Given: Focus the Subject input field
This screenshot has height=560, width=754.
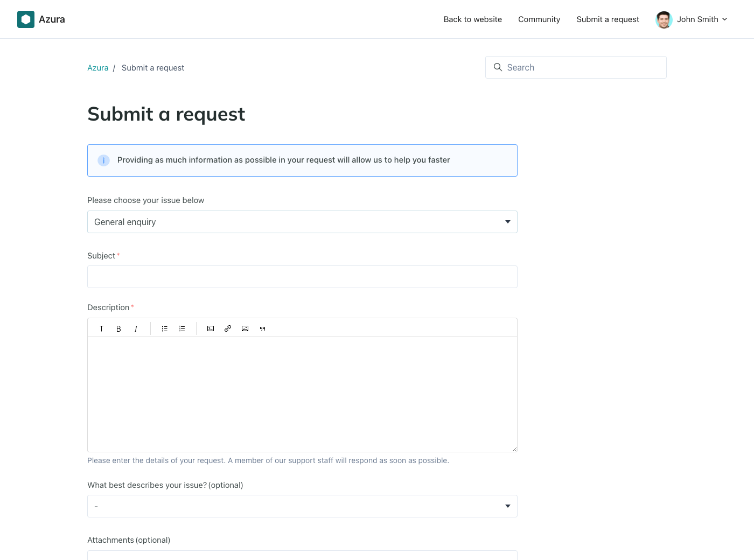Looking at the screenshot, I should point(302,277).
